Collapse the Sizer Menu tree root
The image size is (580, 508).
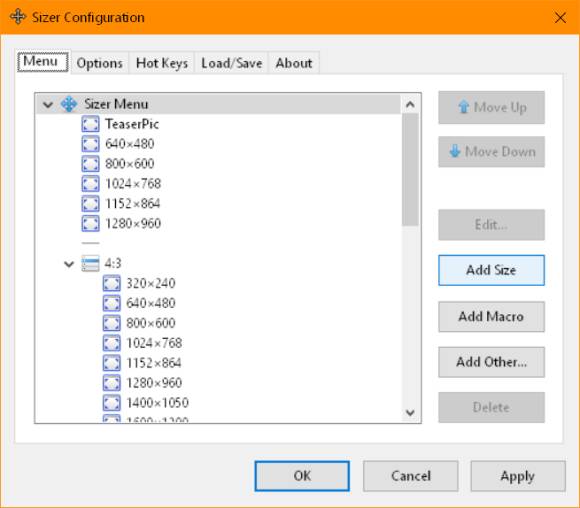pos(48,105)
